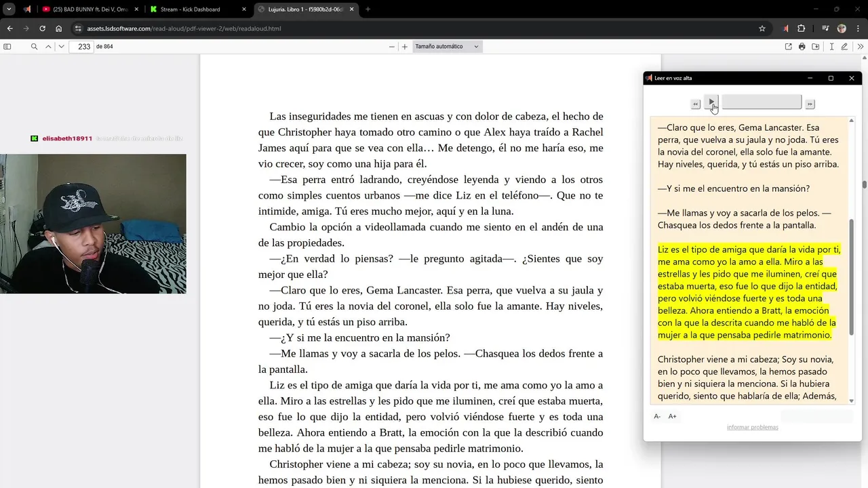Click the PDF page vertical scrollbar thumb
This screenshot has height=488, width=868.
pyautogui.click(x=865, y=184)
